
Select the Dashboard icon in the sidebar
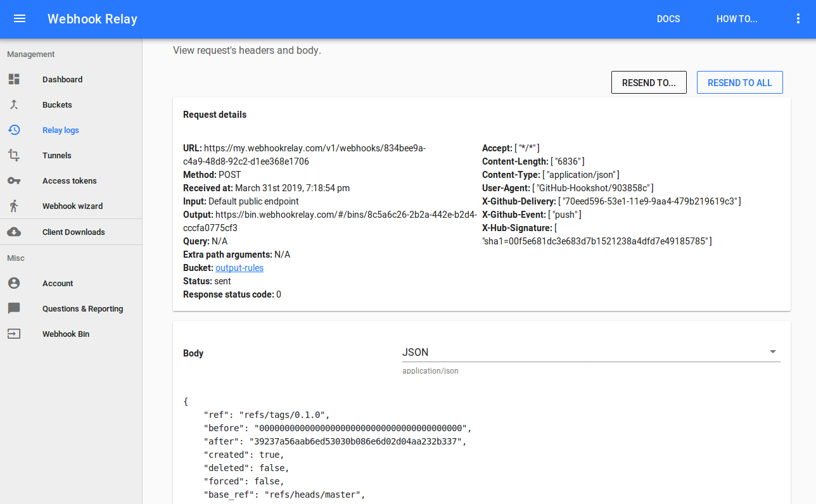pyautogui.click(x=14, y=79)
